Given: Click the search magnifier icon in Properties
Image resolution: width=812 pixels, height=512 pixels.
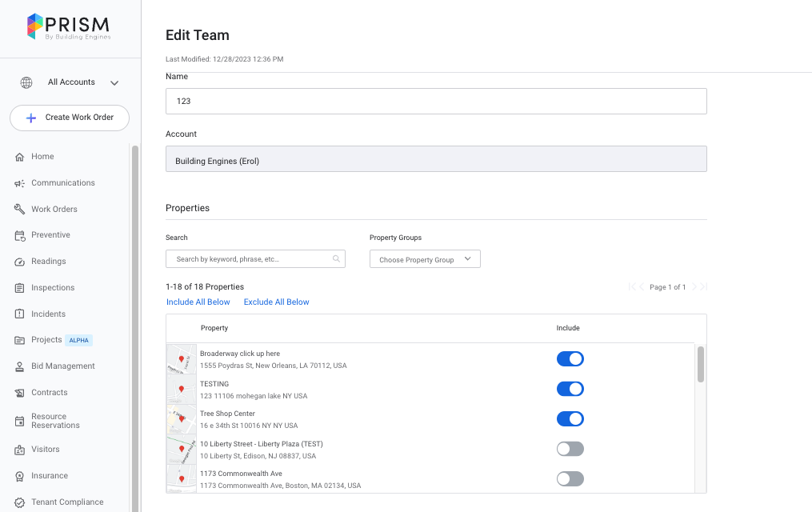Looking at the screenshot, I should 336,259.
